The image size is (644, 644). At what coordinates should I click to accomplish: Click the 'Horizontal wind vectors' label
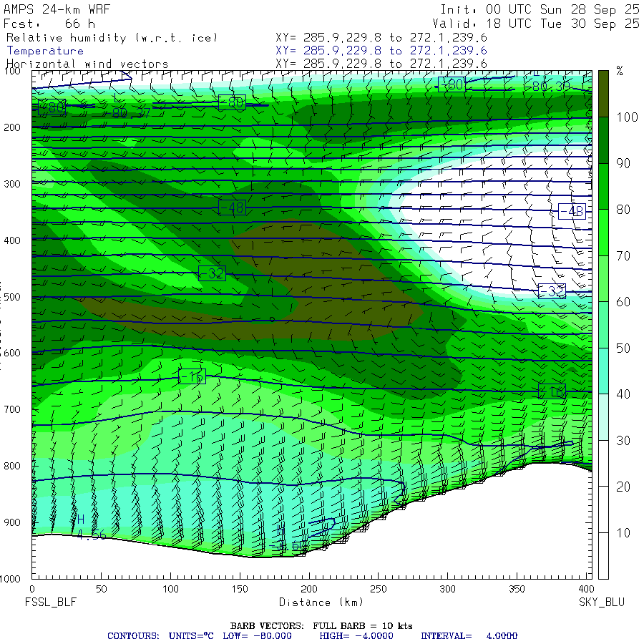pos(87,64)
